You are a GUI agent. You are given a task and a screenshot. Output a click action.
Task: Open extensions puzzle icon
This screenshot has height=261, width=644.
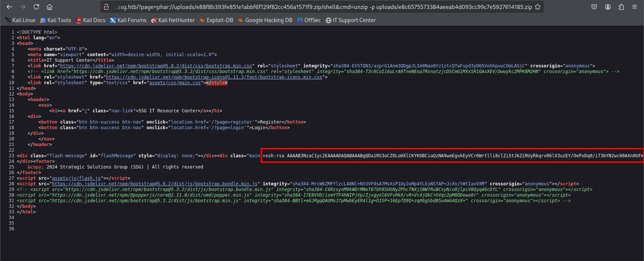pyautogui.click(x=621, y=7)
